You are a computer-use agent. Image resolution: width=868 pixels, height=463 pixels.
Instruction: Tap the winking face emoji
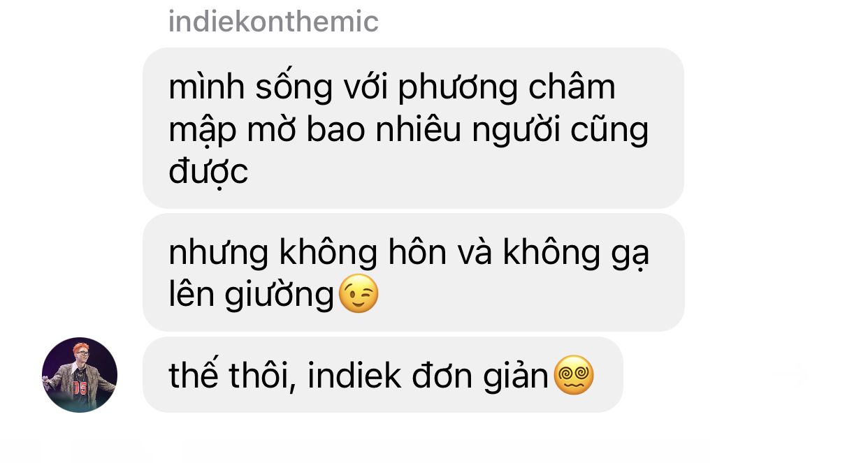(x=359, y=294)
